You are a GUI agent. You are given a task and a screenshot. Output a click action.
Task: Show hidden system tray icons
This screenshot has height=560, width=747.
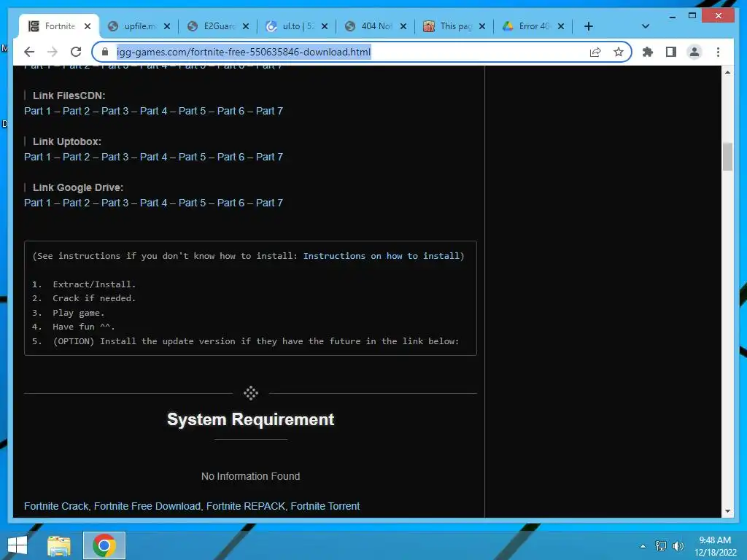point(643,546)
